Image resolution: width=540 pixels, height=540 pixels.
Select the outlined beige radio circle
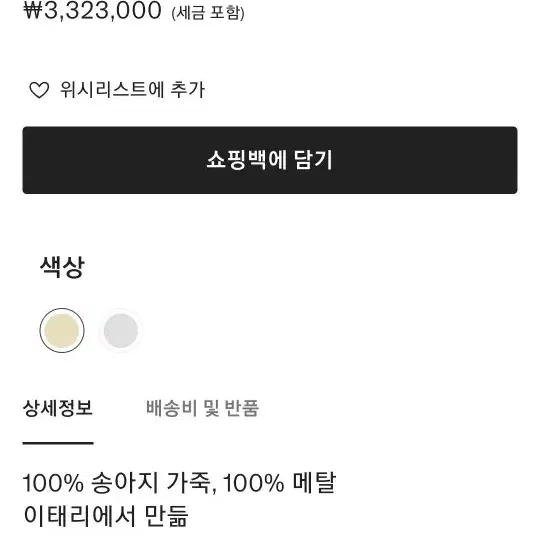coord(62,331)
